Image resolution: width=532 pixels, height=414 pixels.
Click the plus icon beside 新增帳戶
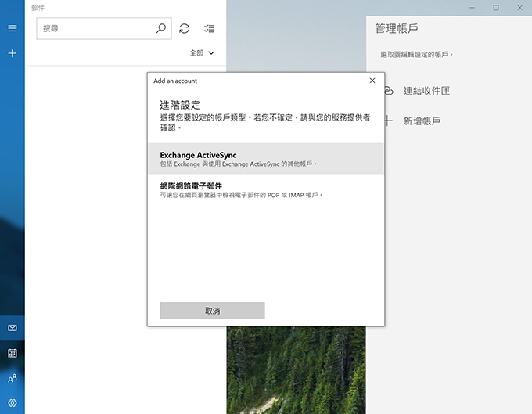(x=389, y=121)
